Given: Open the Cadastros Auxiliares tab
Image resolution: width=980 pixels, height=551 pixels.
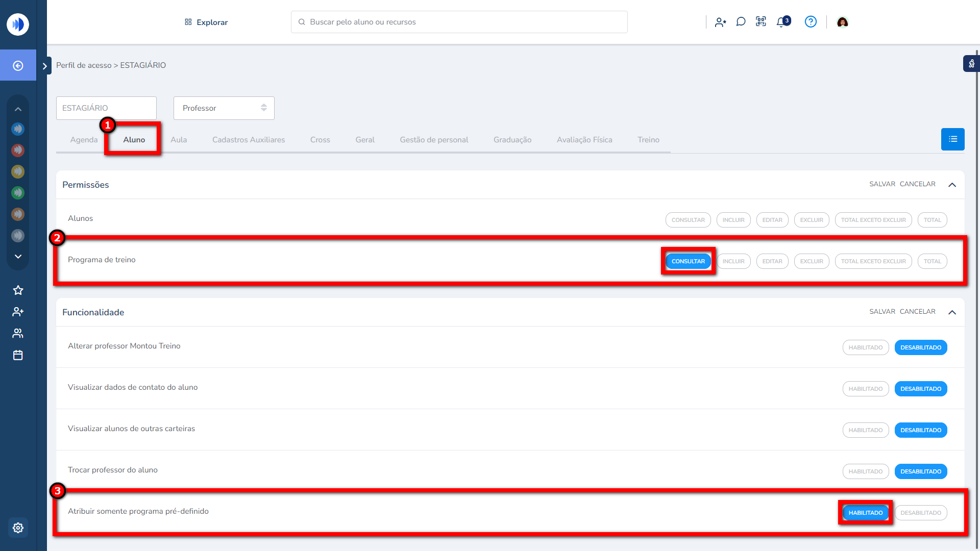Looking at the screenshot, I should [248, 140].
